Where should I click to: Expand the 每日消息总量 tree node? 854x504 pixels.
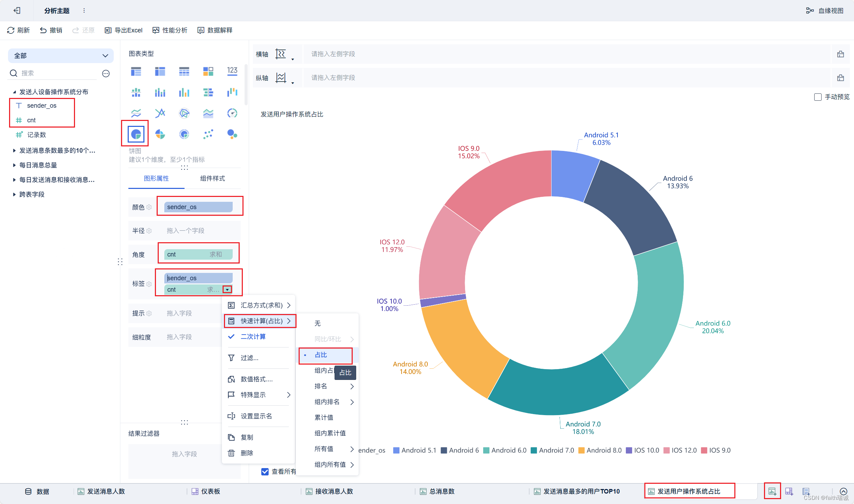pos(14,165)
